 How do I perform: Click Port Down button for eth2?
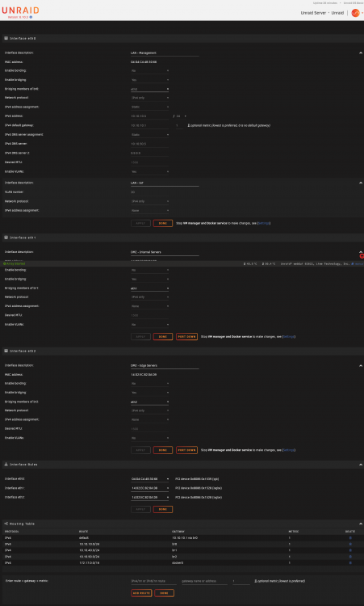point(186,450)
